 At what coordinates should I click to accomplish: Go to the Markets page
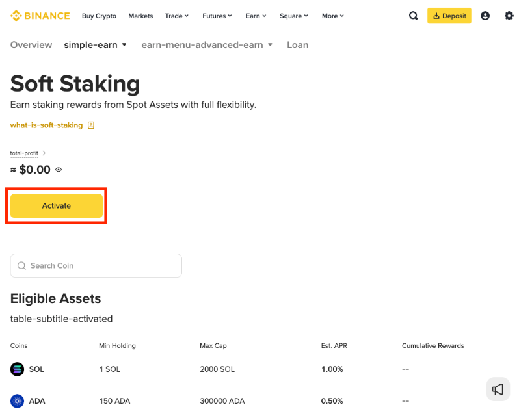point(140,16)
